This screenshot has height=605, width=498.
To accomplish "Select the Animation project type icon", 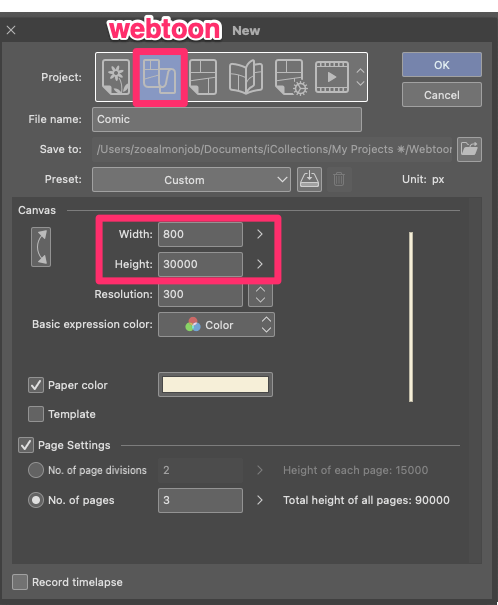I will (x=332, y=77).
